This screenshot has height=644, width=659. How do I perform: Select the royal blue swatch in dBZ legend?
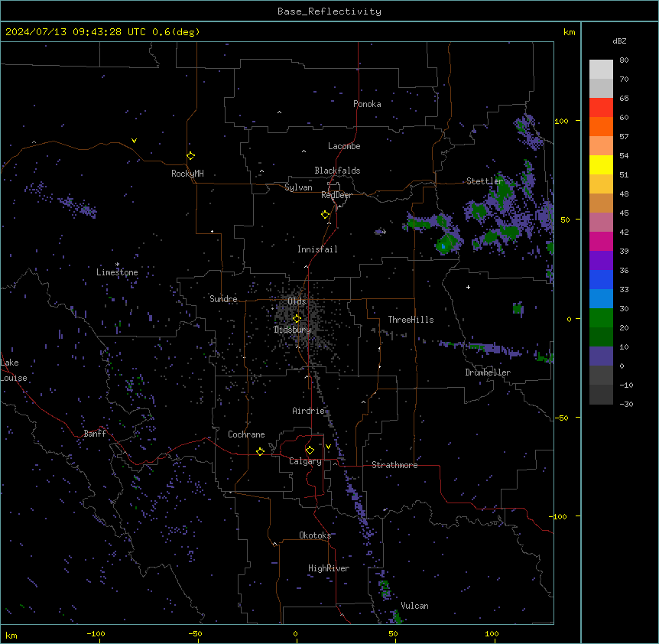(x=601, y=279)
